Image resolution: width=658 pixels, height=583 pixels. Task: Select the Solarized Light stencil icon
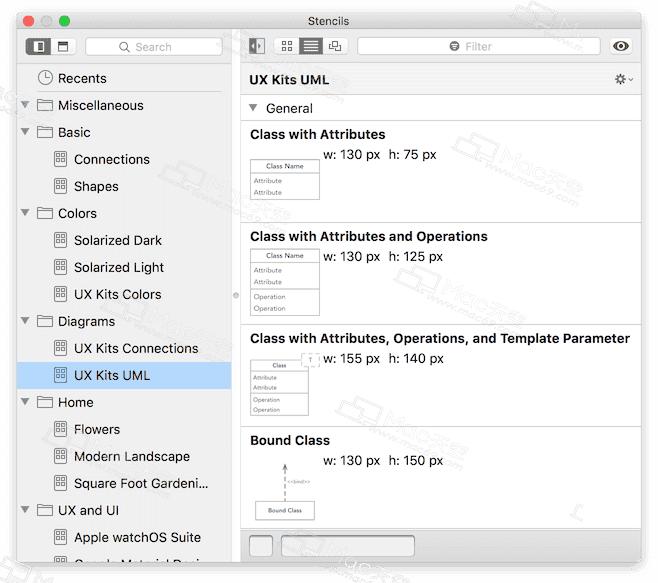(x=60, y=267)
